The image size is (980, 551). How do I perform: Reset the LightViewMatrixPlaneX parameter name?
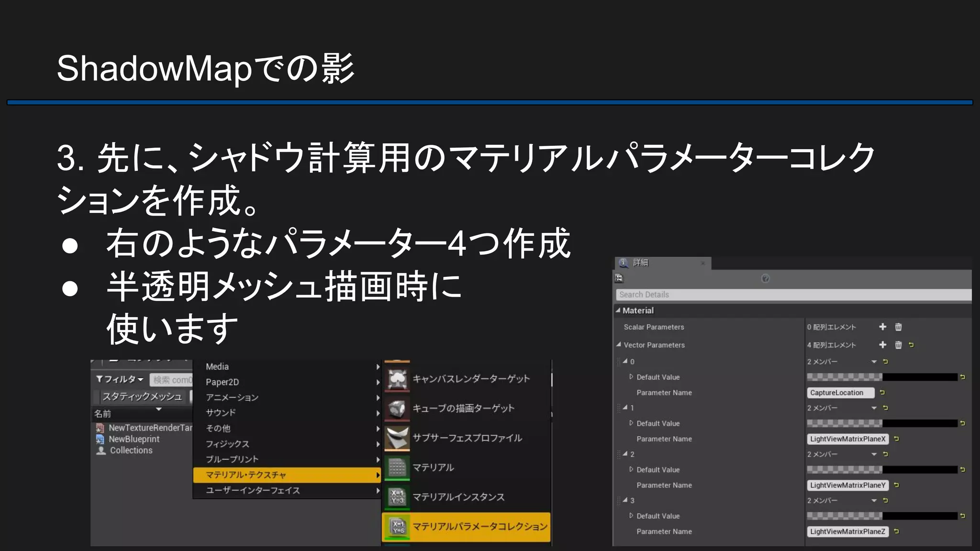[x=896, y=439]
